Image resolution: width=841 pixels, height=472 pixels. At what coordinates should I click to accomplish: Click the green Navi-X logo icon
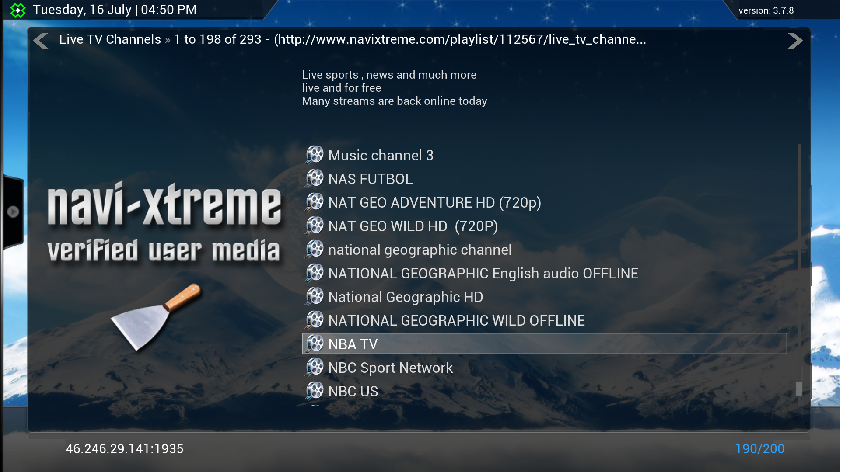(18, 10)
